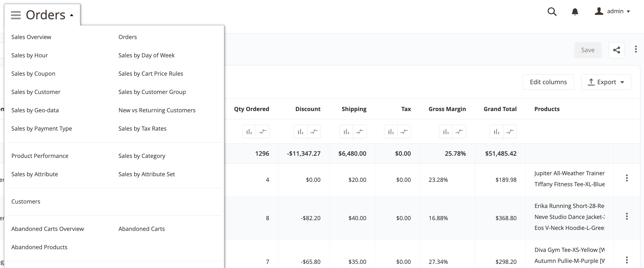This screenshot has width=644, height=268.
Task: Click the share report icon
Action: pyautogui.click(x=616, y=50)
